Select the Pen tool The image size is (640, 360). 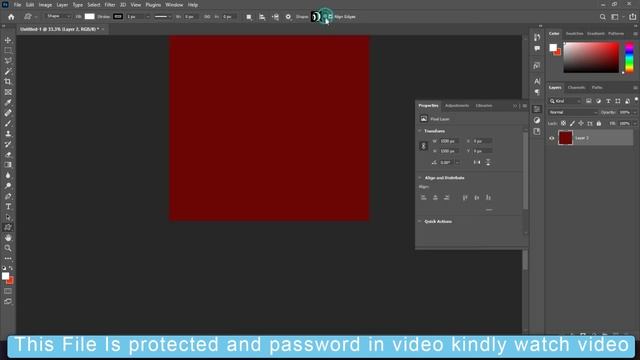(x=8, y=196)
